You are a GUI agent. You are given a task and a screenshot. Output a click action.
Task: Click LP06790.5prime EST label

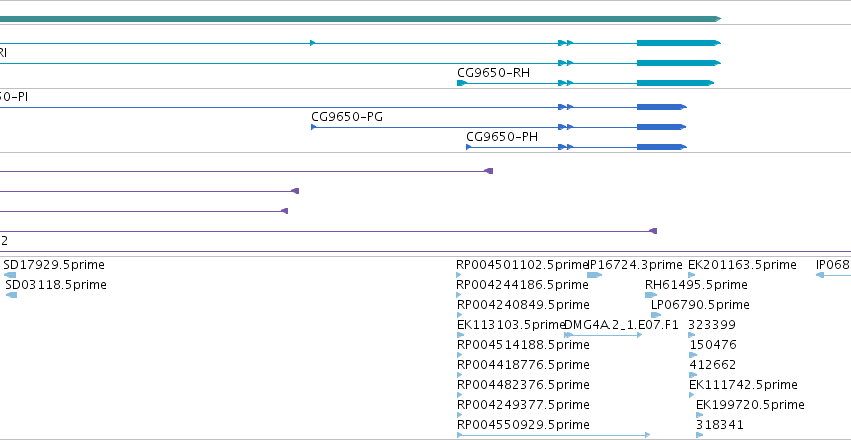(x=700, y=305)
